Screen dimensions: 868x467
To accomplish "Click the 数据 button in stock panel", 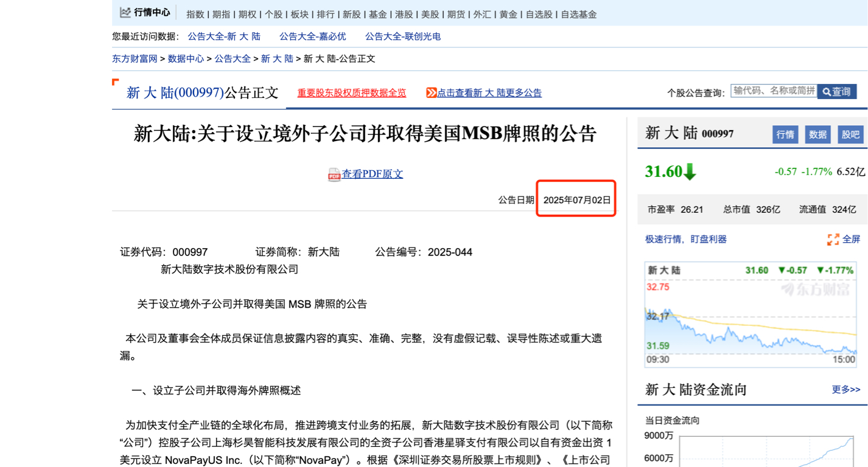I will (x=818, y=134).
